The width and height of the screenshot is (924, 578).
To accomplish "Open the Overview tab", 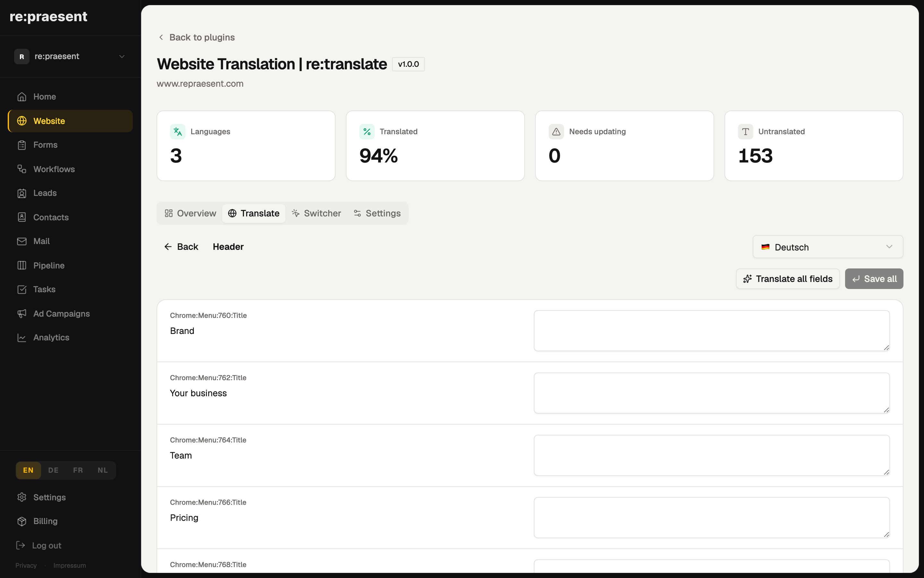I will coord(190,213).
